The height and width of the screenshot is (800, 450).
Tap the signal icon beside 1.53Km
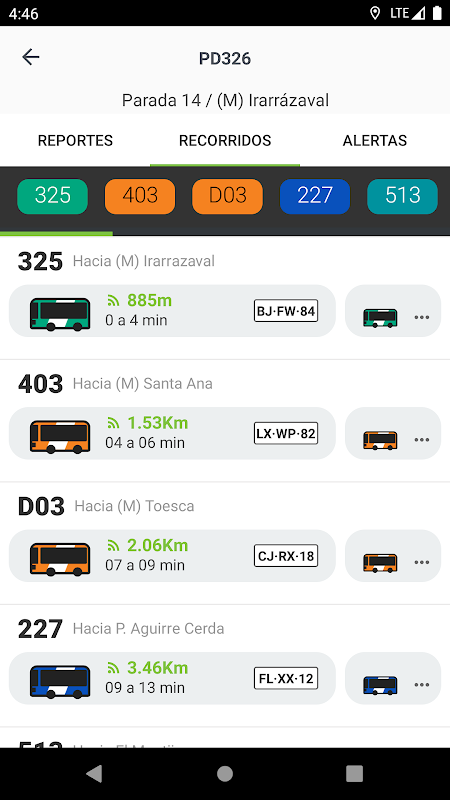(113, 423)
